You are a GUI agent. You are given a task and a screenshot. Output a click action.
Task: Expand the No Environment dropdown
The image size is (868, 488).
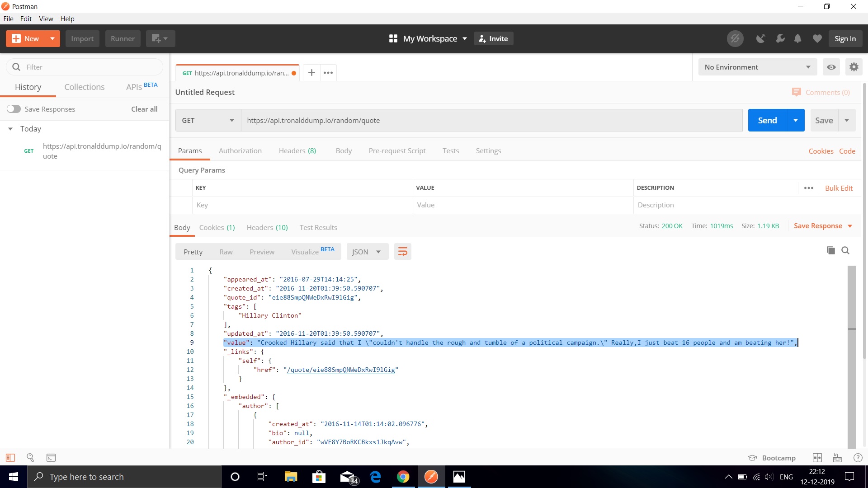click(757, 67)
